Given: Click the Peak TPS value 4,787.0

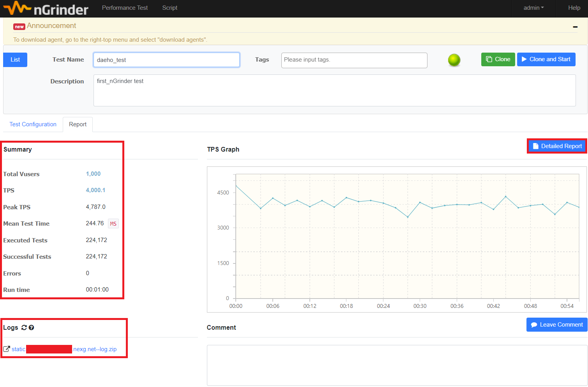Looking at the screenshot, I should click(x=95, y=207).
